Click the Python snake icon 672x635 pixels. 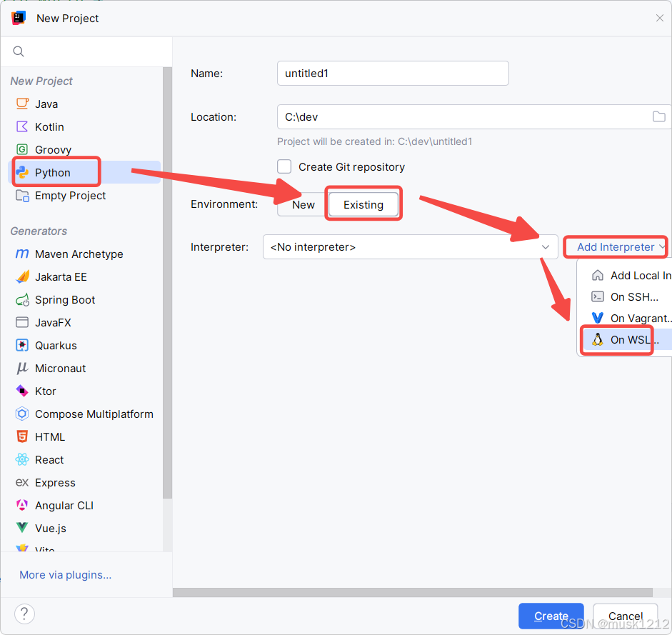tap(22, 172)
